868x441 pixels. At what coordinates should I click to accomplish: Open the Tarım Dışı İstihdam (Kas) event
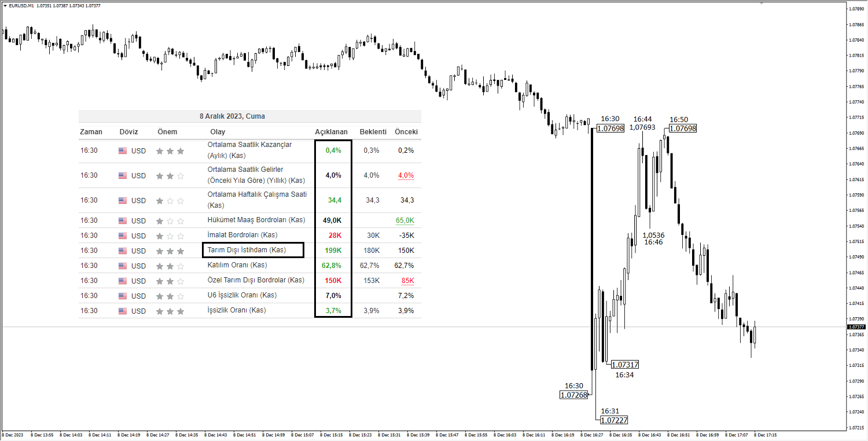pos(247,250)
